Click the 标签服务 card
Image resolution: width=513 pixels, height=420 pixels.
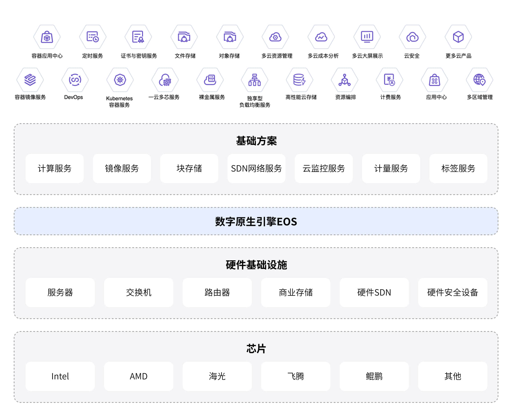click(458, 169)
